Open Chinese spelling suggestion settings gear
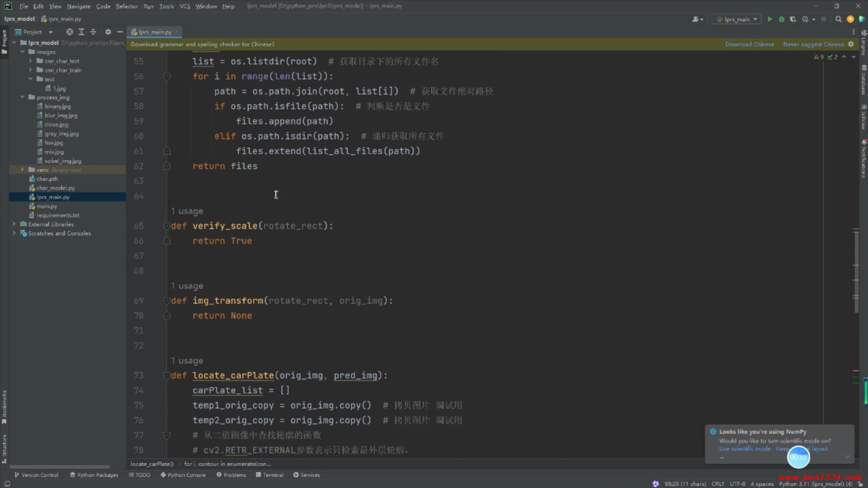This screenshot has width=868, height=488. click(851, 44)
